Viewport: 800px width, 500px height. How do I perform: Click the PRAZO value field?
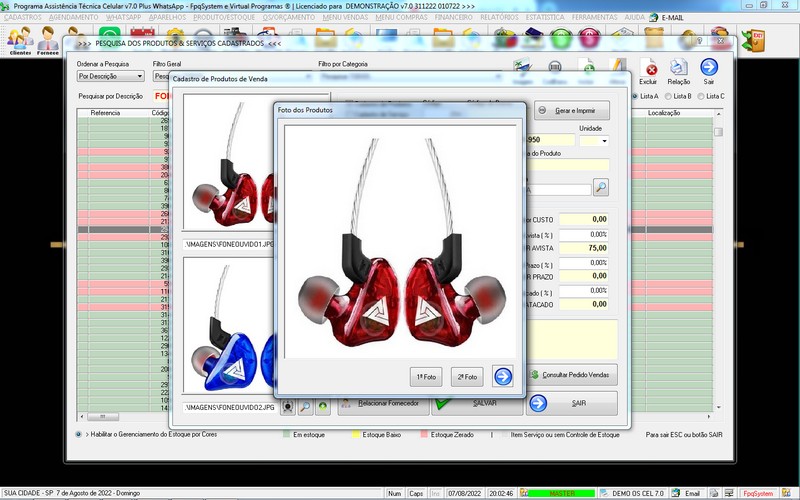[584, 276]
